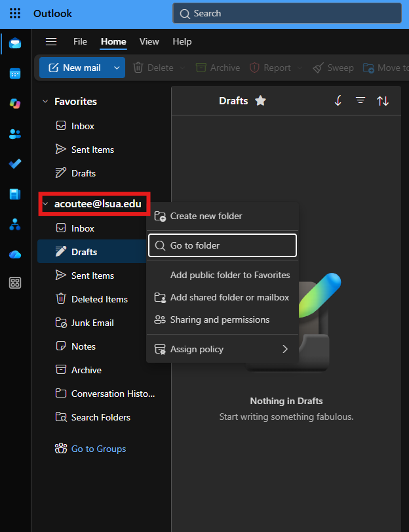Click the New mail button

click(x=75, y=68)
